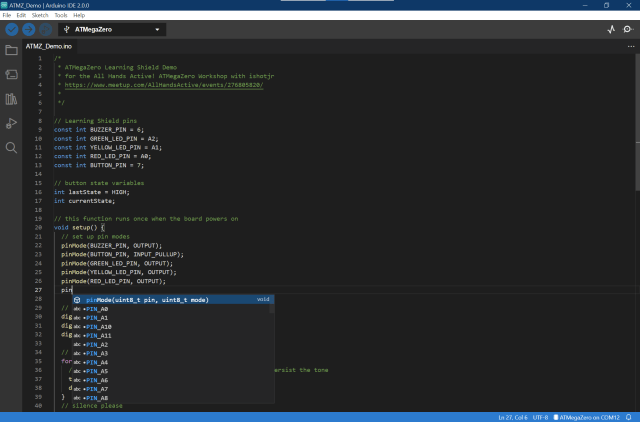Click the Verify sketch checkmark button
Screen dimensions: 640x422
point(12,30)
